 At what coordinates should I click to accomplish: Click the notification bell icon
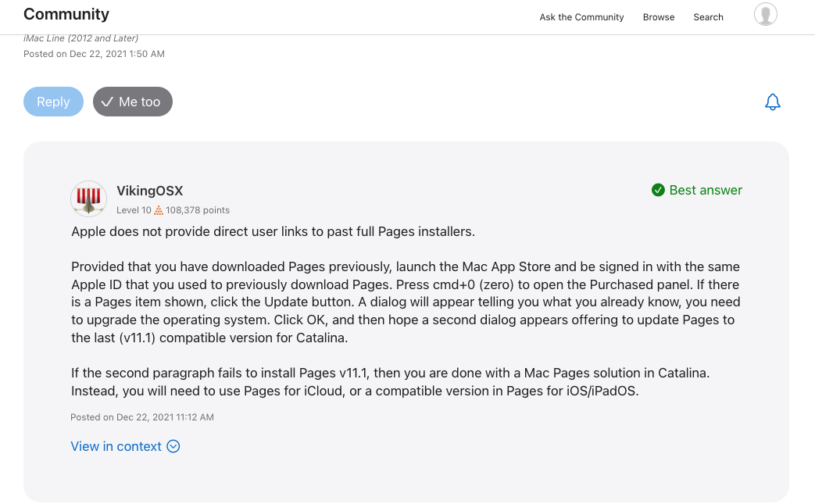click(772, 102)
